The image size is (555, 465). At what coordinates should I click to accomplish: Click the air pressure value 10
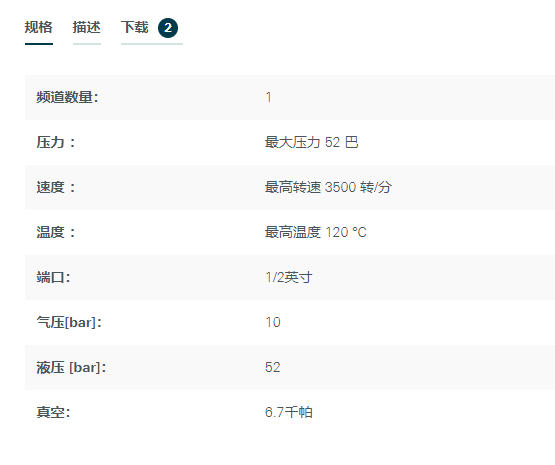pyautogui.click(x=273, y=322)
